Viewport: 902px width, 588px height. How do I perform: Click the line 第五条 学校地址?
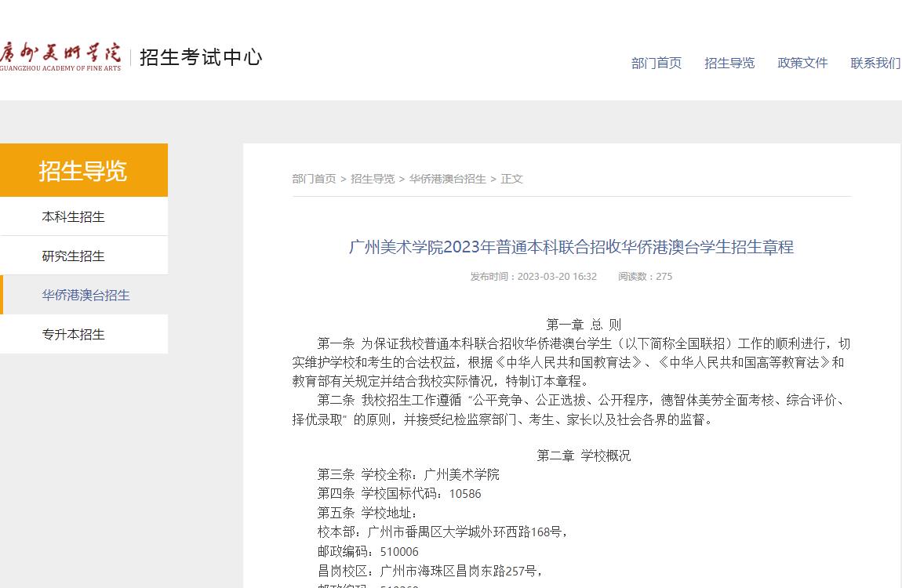tap(368, 513)
